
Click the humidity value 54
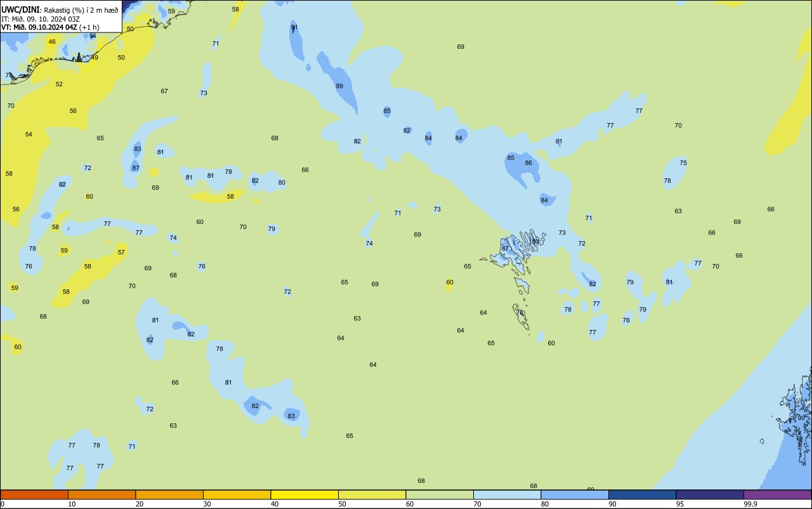pos(29,135)
